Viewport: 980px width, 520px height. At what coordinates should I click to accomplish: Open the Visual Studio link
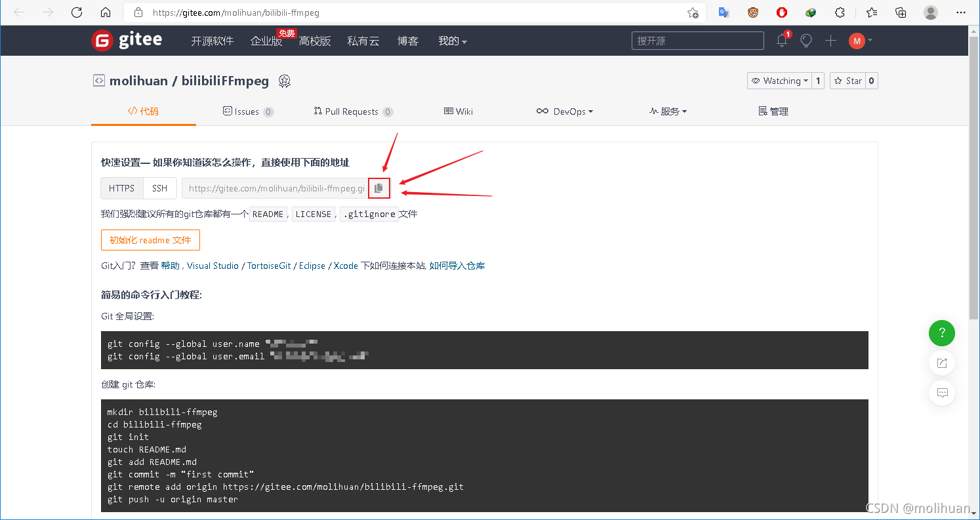pyautogui.click(x=213, y=266)
